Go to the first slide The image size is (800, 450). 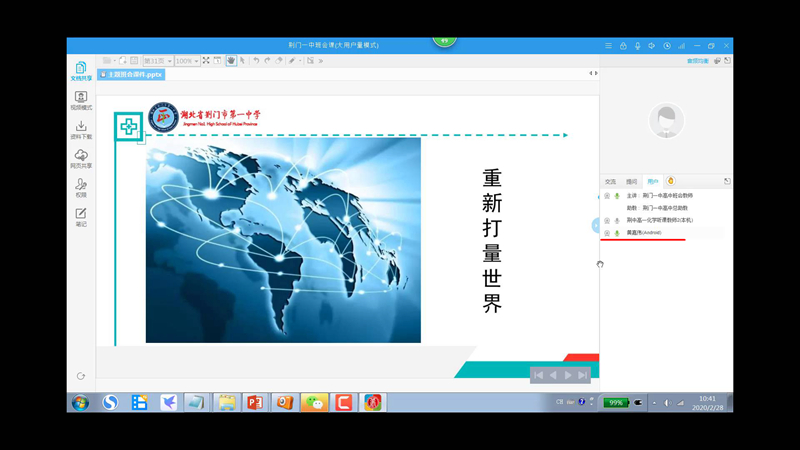(538, 375)
